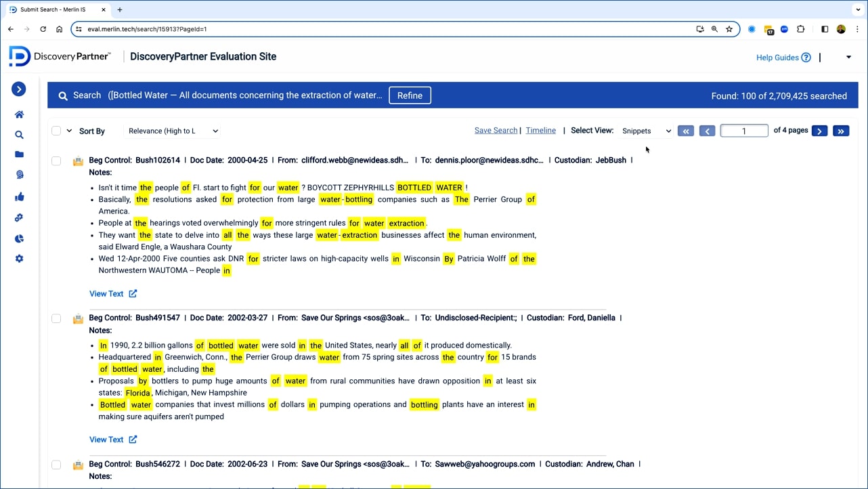Expand the left sidebar navigation arrow
868x489 pixels.
click(x=19, y=89)
